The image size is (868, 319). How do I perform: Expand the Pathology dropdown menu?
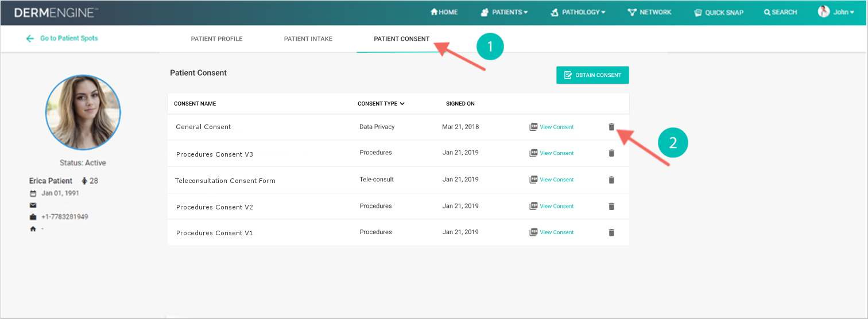[578, 12]
